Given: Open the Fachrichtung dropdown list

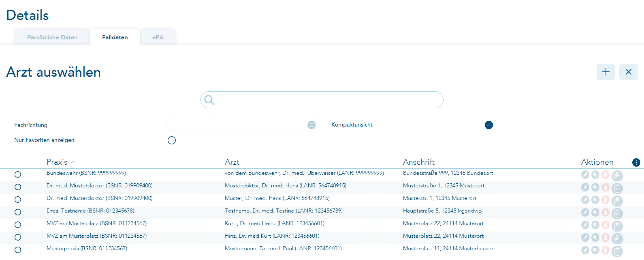Looking at the screenshot, I should point(311,125).
